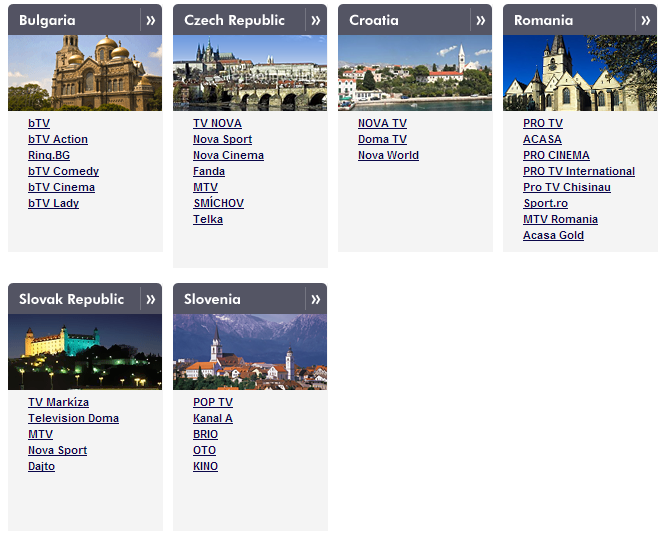665x539 pixels.
Task: Click the arrow icon beside Czech Republic
Action: 315,20
